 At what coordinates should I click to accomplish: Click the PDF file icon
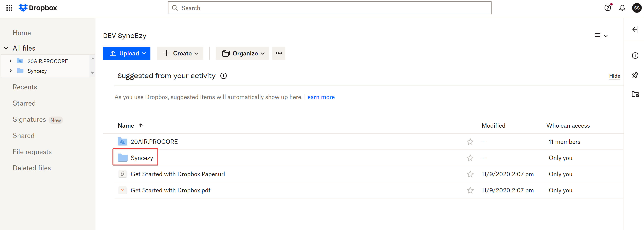(x=123, y=190)
